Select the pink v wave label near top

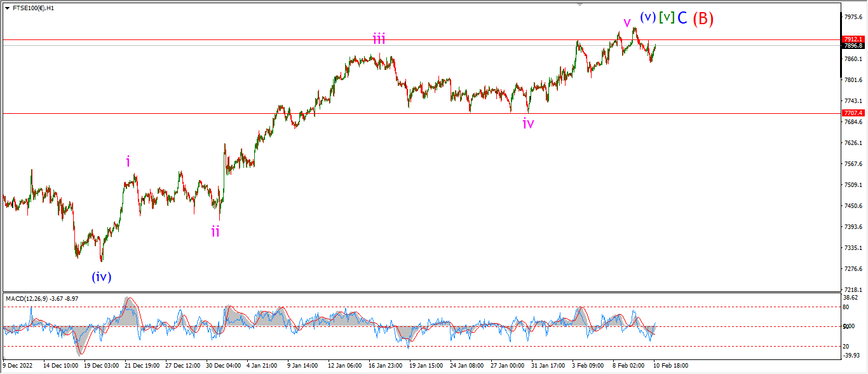click(627, 24)
